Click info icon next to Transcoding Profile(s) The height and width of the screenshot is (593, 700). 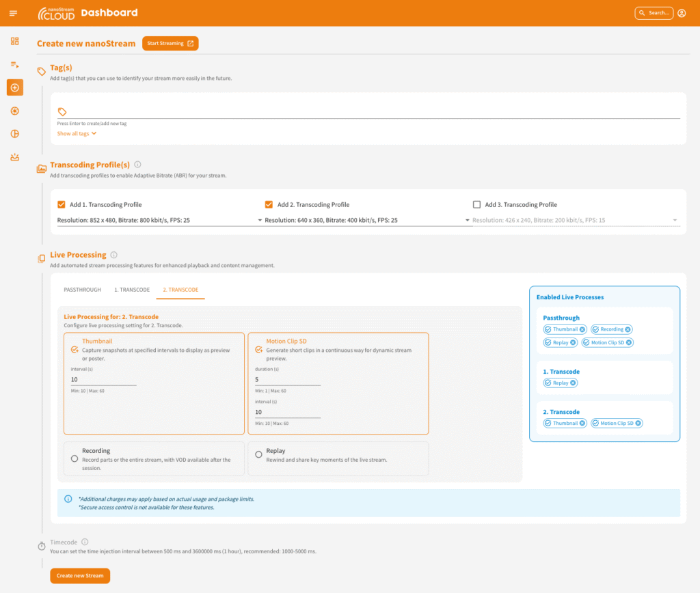pyautogui.click(x=137, y=165)
